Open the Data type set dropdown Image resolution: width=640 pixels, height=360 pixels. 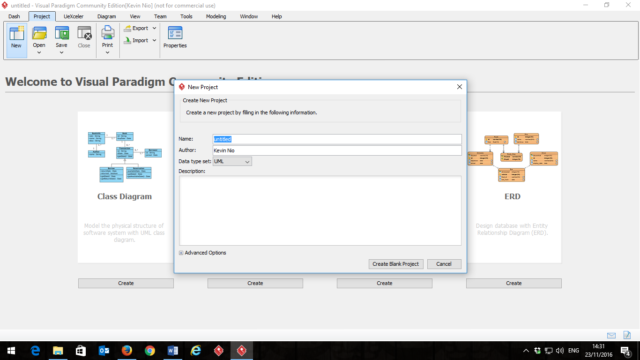click(x=232, y=162)
